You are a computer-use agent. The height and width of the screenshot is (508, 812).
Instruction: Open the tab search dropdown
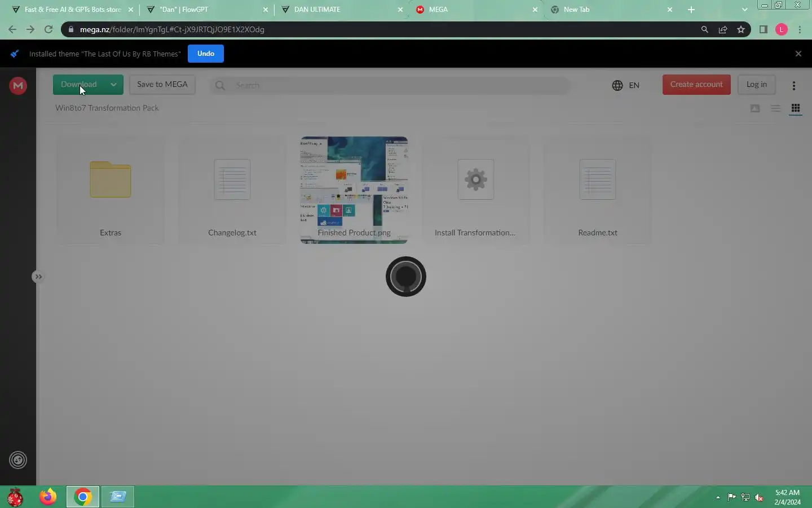click(x=745, y=10)
